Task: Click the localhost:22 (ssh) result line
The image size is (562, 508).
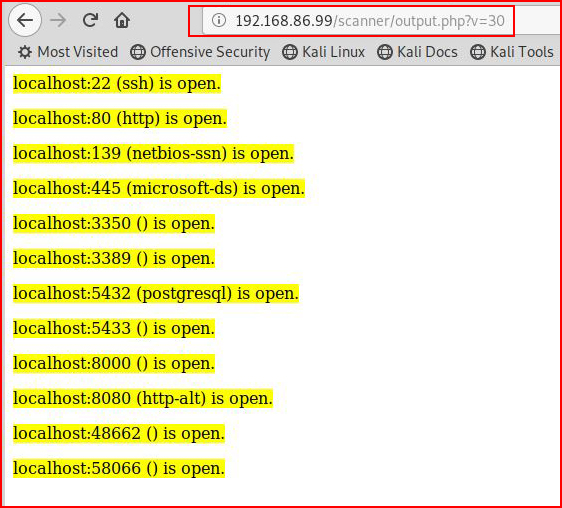Action: click(x=117, y=84)
